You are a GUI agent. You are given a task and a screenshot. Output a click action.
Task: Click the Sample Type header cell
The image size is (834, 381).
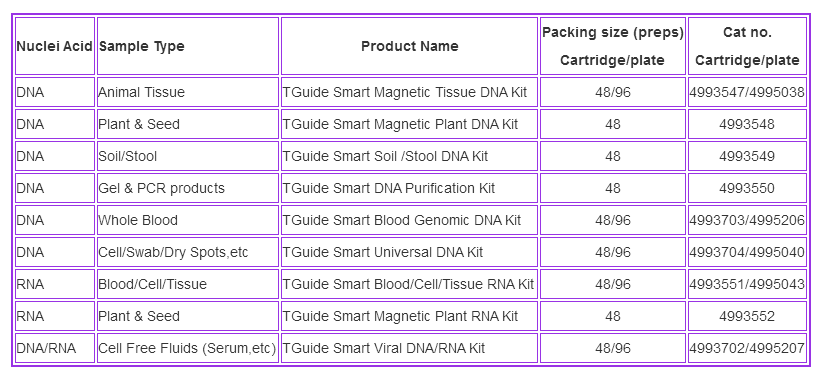[x=188, y=46]
